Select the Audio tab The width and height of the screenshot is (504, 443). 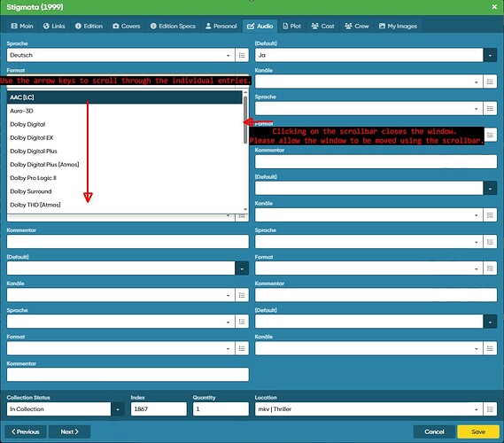pos(260,26)
